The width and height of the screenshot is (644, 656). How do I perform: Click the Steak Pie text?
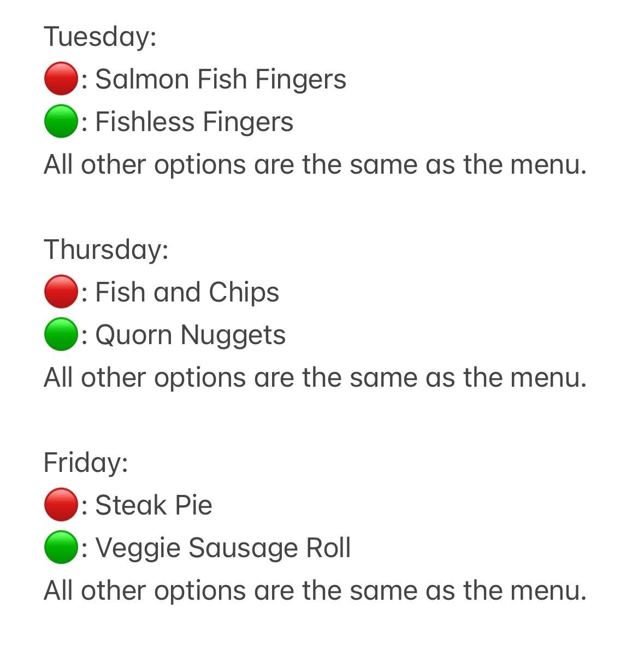(153, 505)
